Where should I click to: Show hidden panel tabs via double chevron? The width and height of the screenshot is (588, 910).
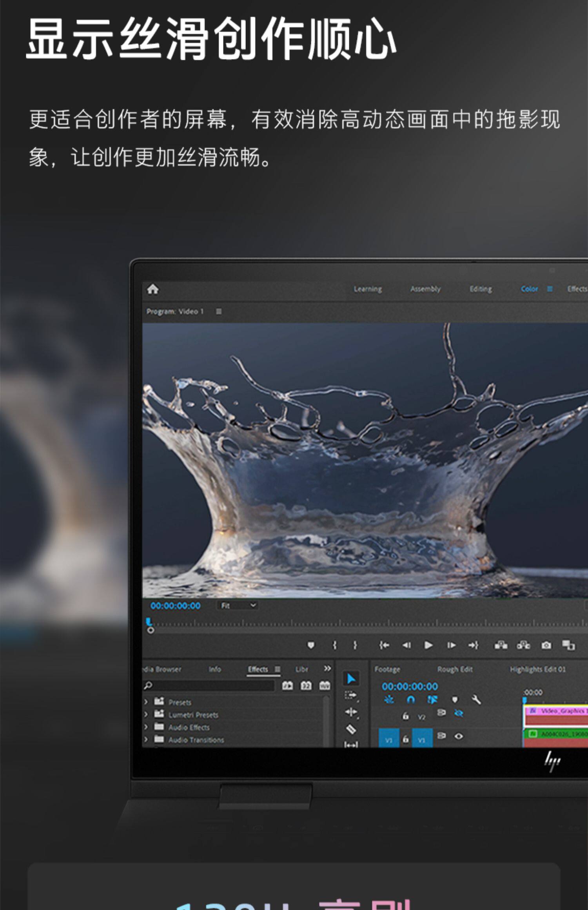(327, 669)
